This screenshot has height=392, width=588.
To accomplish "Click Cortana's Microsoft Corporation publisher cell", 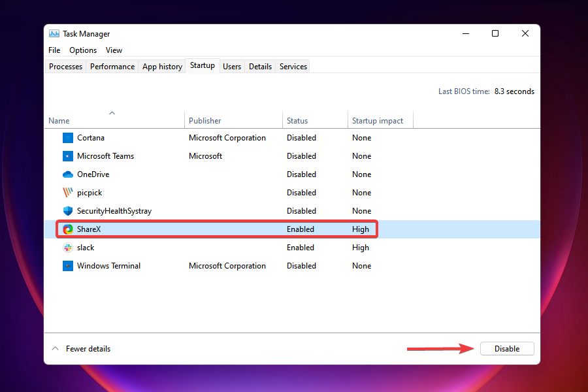I will point(227,138).
